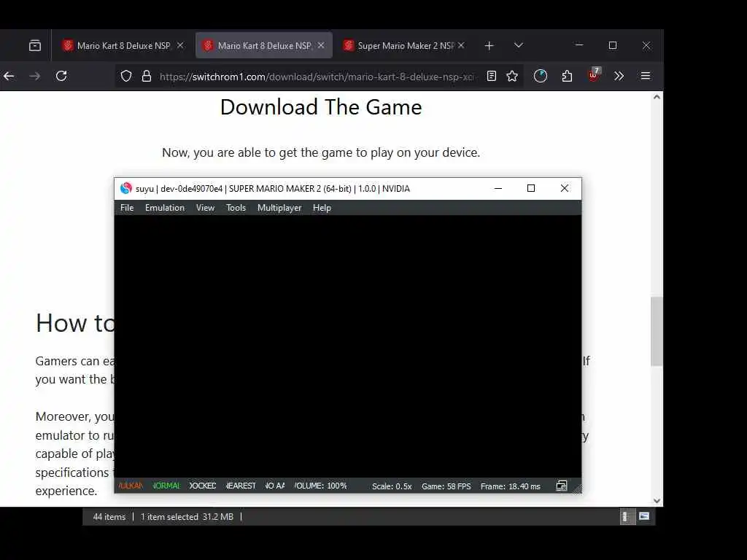Minimize the Firefox browser window
The image size is (747, 560).
pyautogui.click(x=579, y=45)
